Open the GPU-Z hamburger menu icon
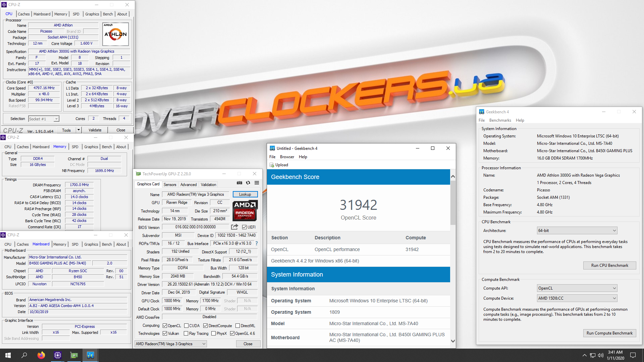644x362 pixels. (257, 183)
